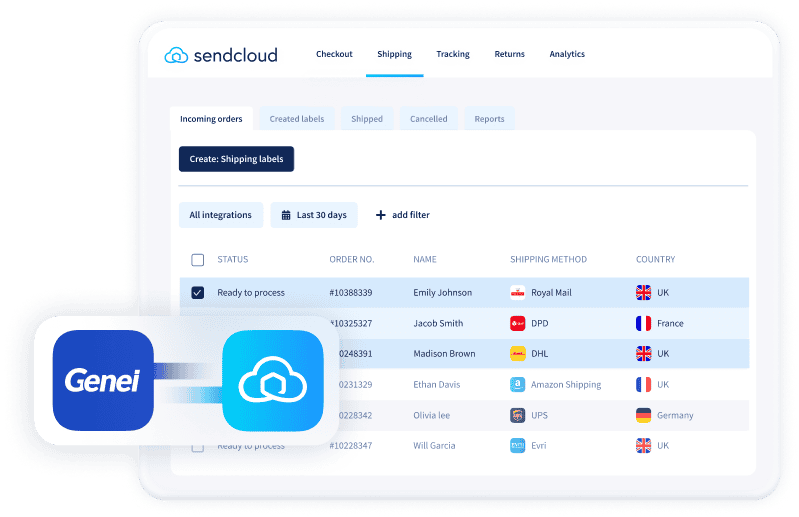
Task: Switch to Reports tab
Action: [489, 119]
